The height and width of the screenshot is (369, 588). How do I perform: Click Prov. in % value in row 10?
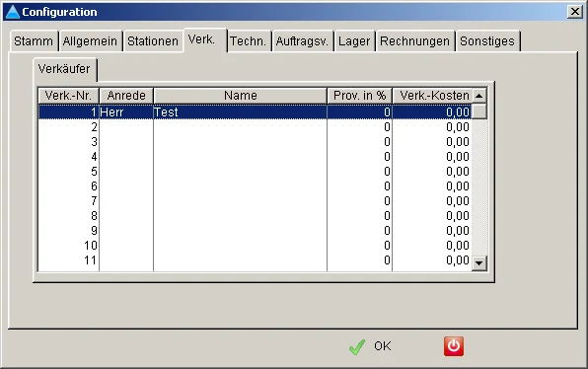click(360, 246)
